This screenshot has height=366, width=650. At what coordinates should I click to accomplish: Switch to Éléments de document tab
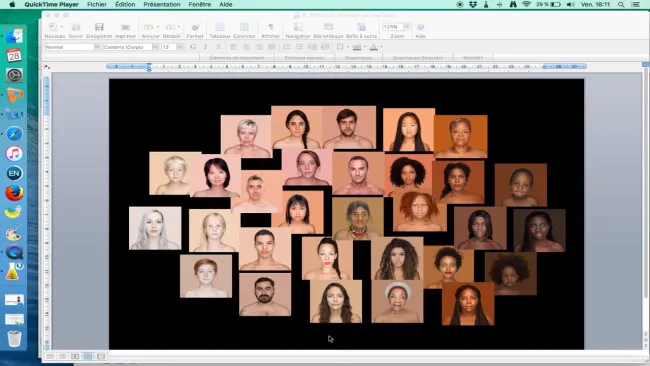tap(237, 58)
